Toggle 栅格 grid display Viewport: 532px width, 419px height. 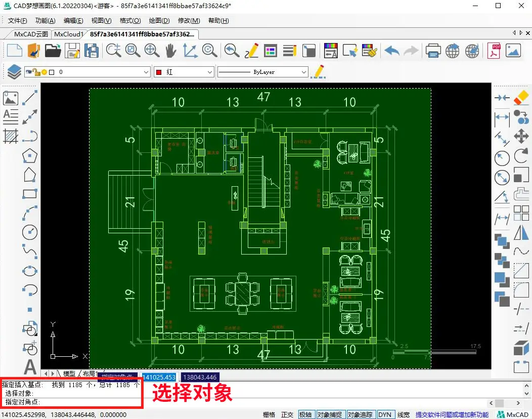269,414
